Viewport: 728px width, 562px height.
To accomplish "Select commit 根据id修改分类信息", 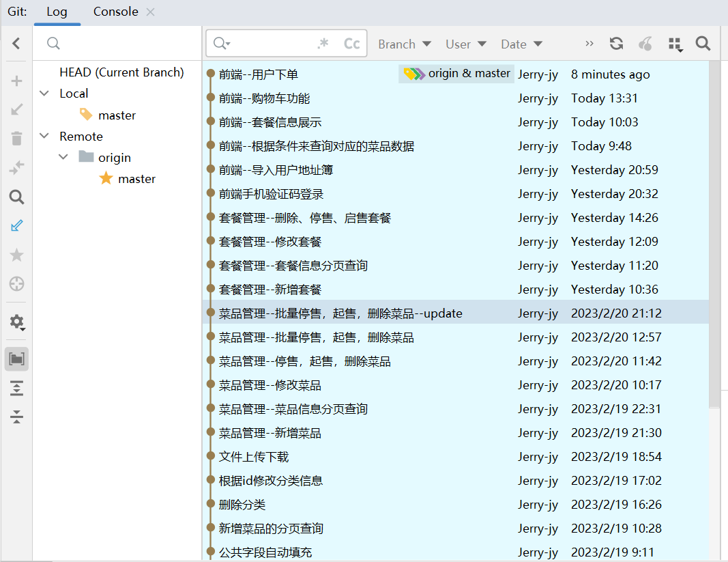I will (456, 481).
